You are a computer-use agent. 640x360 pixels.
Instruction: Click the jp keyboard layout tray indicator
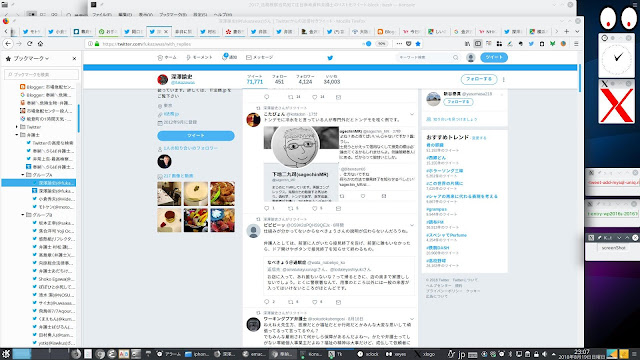click(x=462, y=354)
